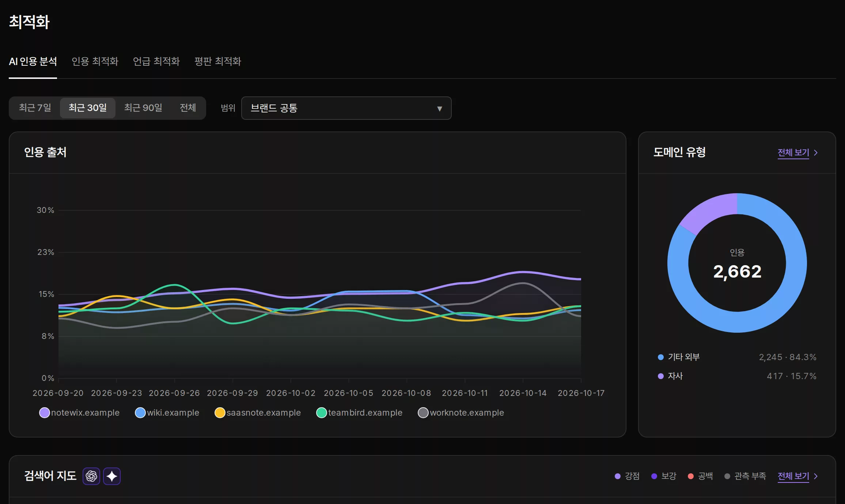Click the 2026-10-14 axis label
This screenshot has height=504, width=845.
click(x=523, y=393)
